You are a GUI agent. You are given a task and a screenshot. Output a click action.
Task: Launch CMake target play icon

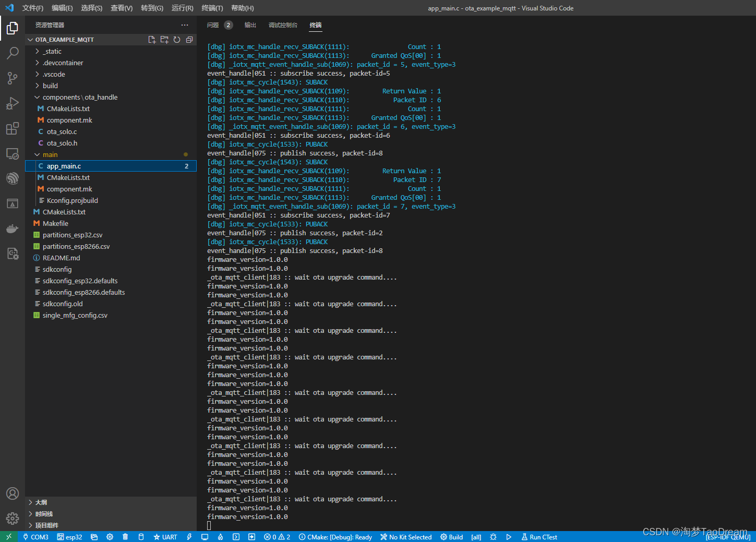coord(509,537)
